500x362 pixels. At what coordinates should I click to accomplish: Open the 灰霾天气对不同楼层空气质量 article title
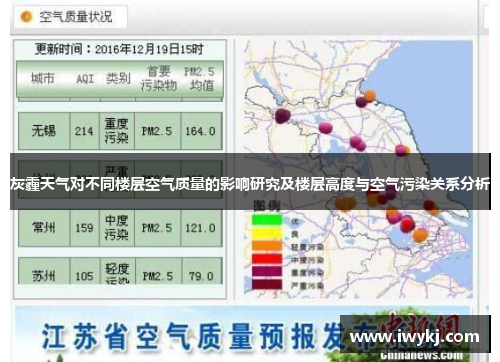(250, 184)
